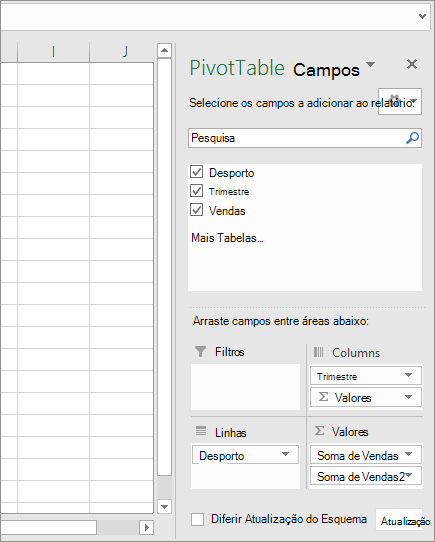Select column I header

click(x=53, y=52)
